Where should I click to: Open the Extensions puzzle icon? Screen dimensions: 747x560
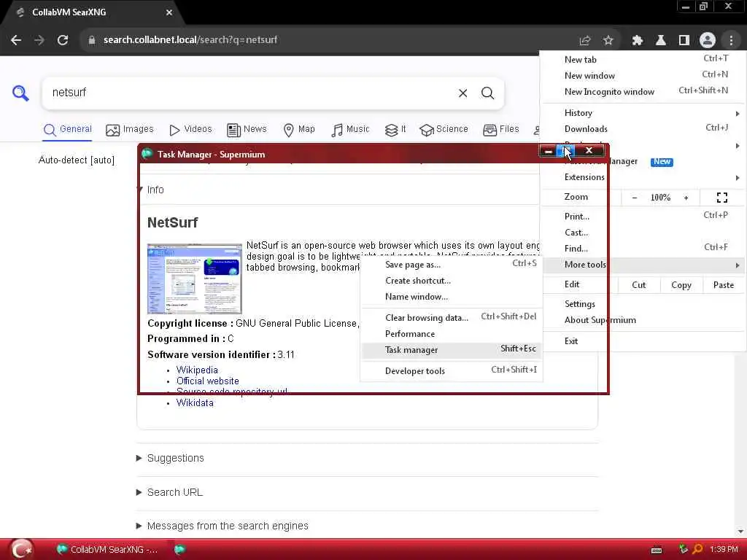point(637,41)
